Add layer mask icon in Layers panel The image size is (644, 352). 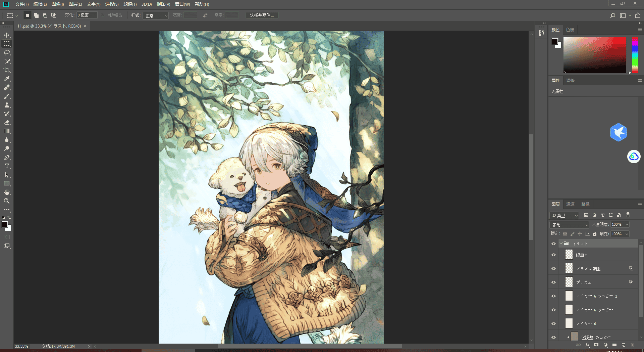[596, 345]
